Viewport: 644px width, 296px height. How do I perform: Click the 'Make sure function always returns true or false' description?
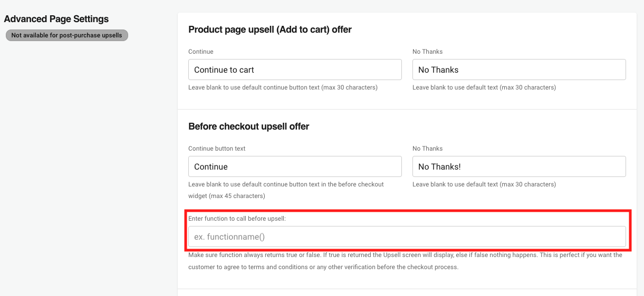click(405, 255)
